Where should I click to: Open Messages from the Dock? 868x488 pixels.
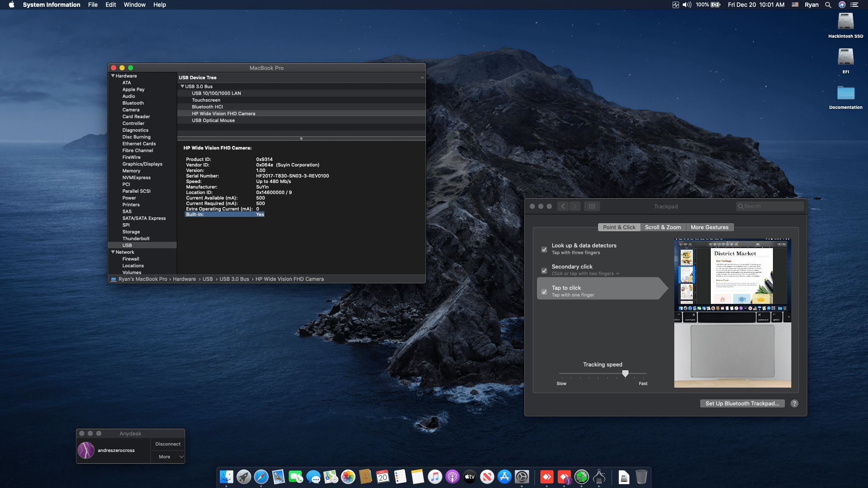point(313,477)
